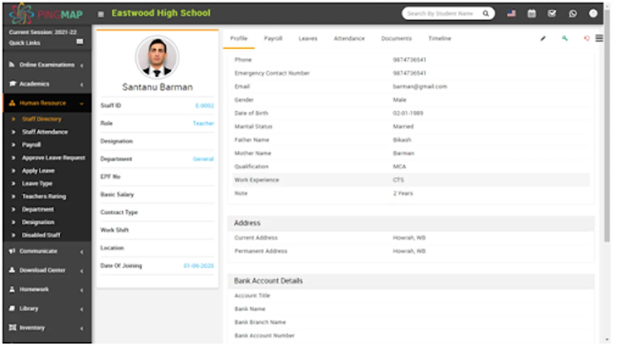Viewport: 624px width, 364px height.
Task: Click the green key change-password icon
Action: tap(564, 38)
